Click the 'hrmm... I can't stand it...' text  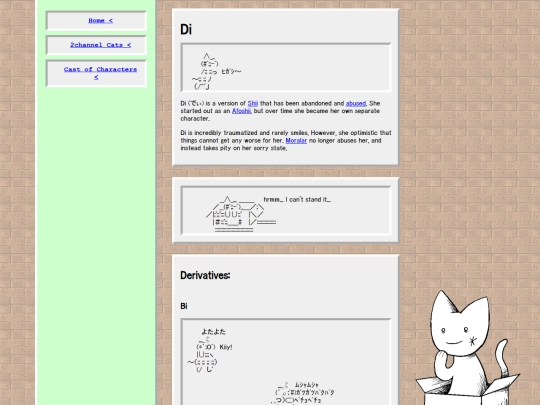pyautogui.click(x=297, y=199)
